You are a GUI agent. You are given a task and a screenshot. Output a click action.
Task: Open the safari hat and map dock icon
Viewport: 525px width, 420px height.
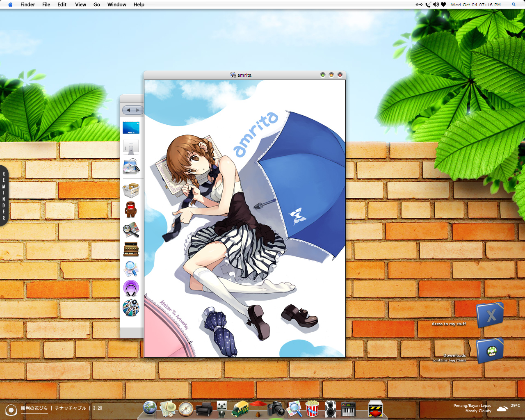[x=168, y=409]
